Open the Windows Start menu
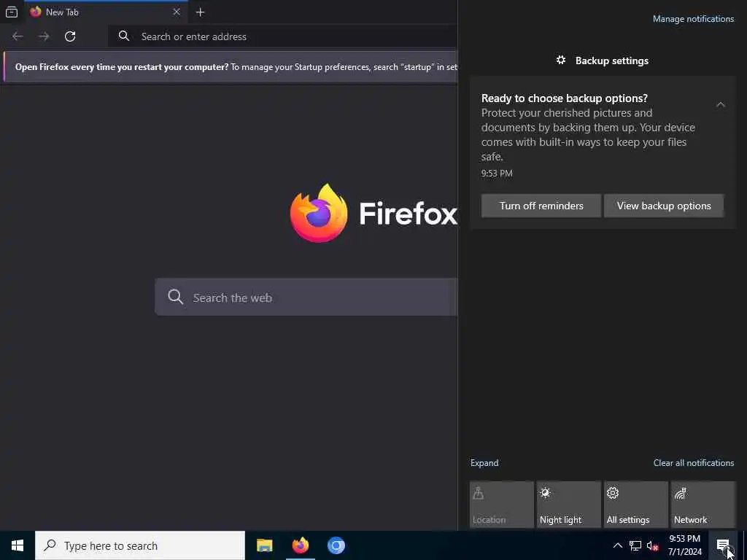 [x=18, y=545]
